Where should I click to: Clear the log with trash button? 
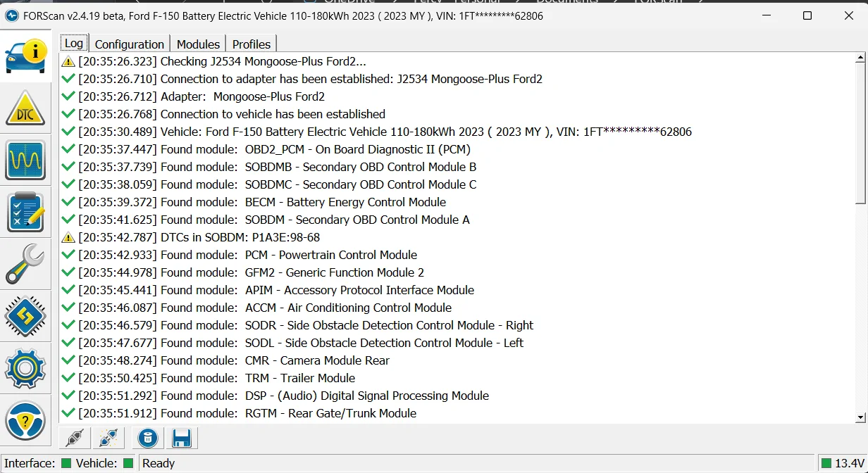click(x=147, y=439)
